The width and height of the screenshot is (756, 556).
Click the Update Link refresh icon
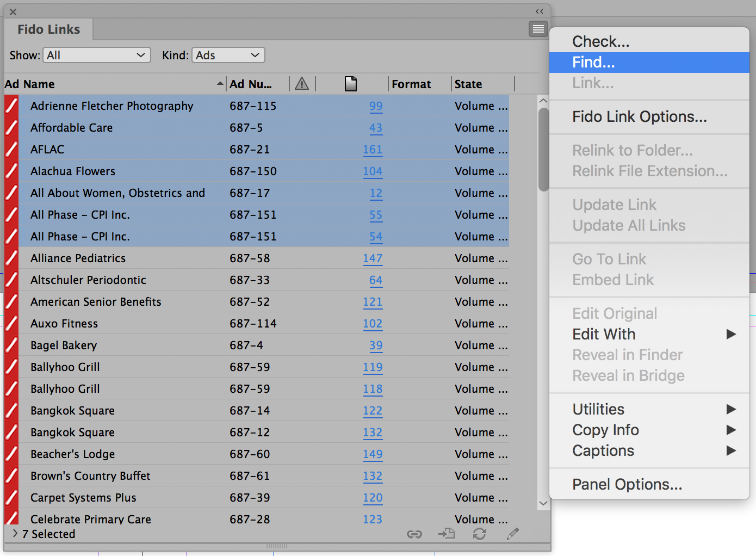480,534
